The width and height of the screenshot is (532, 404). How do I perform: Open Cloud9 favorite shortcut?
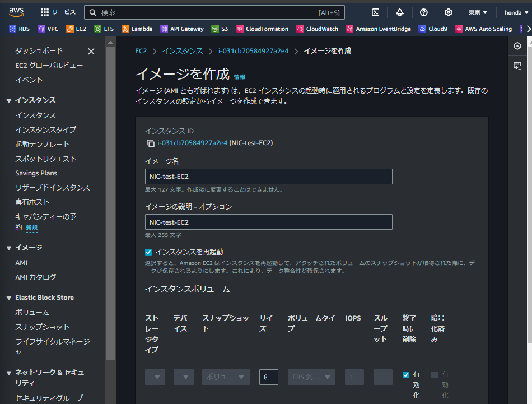point(433,29)
